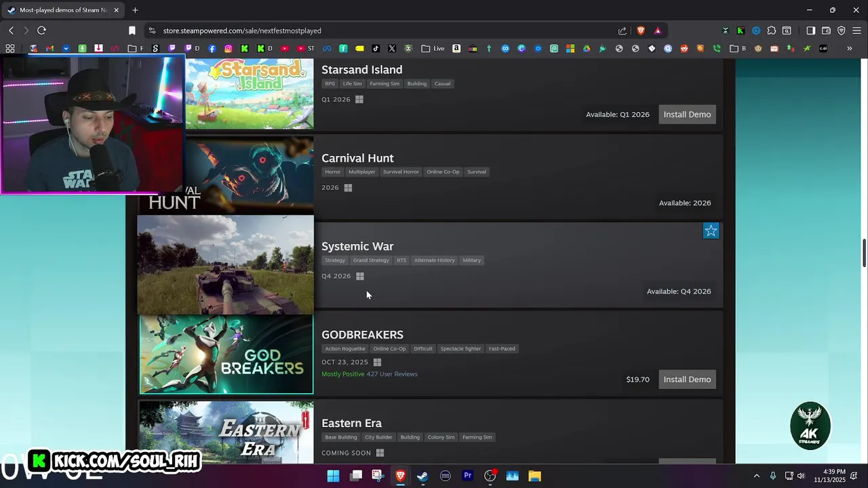Click the $19.70 price
868x488 pixels.
click(637, 380)
